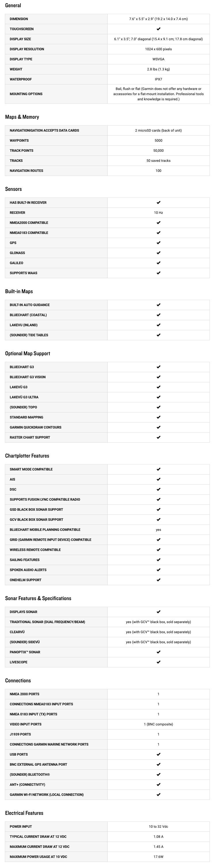Select the Maps & Memory section heading
217x868 pixels.
click(x=22, y=117)
